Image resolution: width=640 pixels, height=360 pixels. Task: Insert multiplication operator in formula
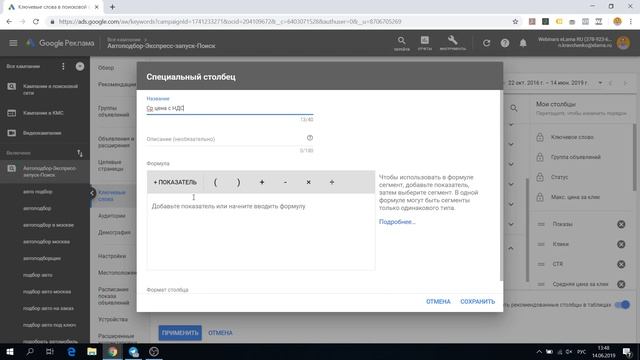click(309, 182)
